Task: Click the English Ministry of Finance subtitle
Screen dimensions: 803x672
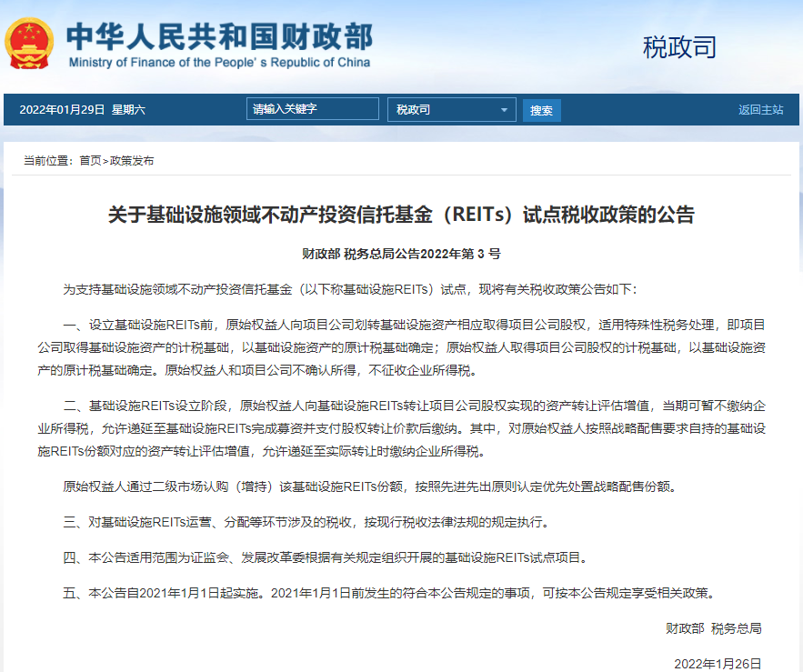Action: [x=219, y=63]
